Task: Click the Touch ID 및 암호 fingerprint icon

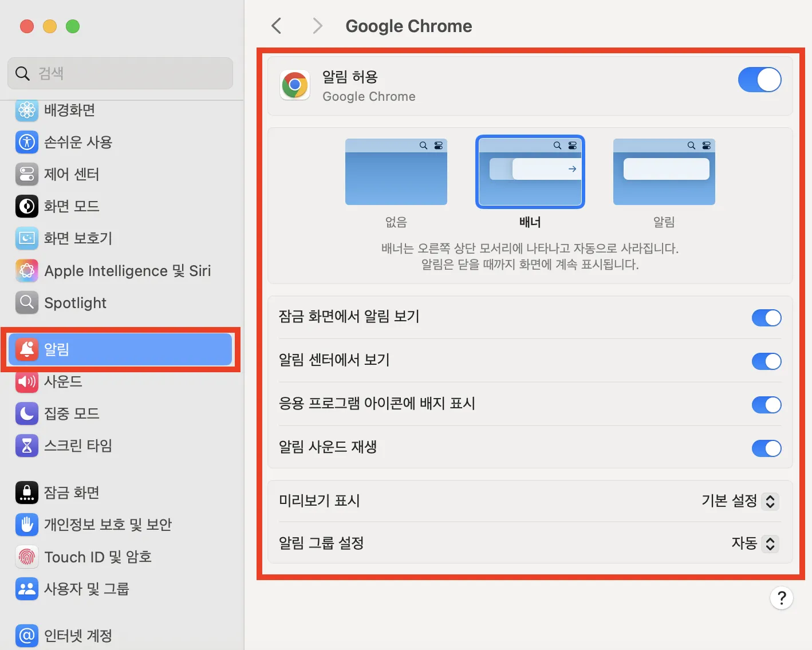Action: tap(27, 557)
